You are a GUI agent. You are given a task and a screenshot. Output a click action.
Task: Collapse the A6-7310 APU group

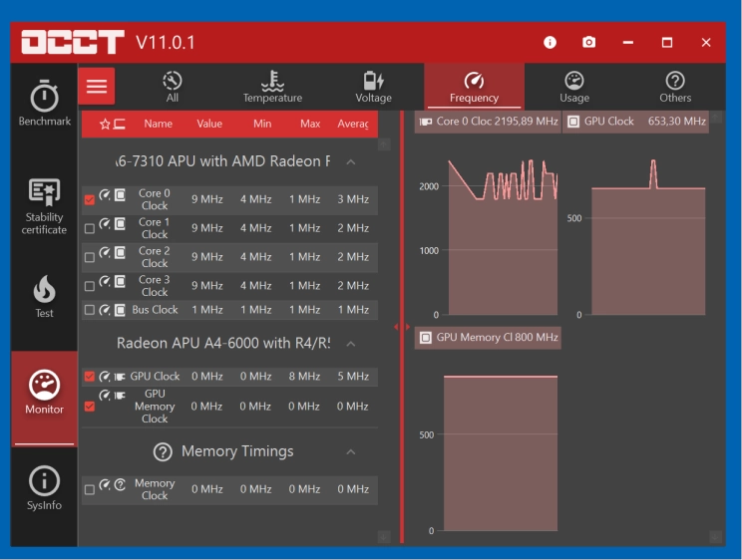pos(351,161)
